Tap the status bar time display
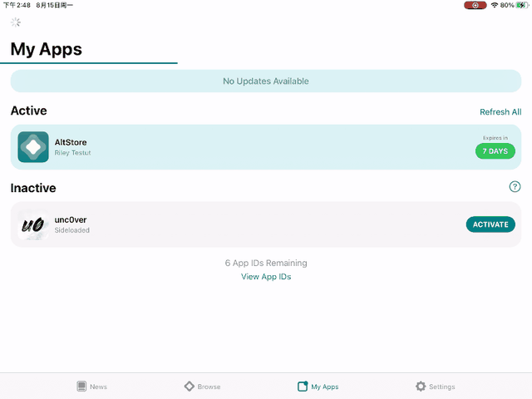 tap(17, 5)
